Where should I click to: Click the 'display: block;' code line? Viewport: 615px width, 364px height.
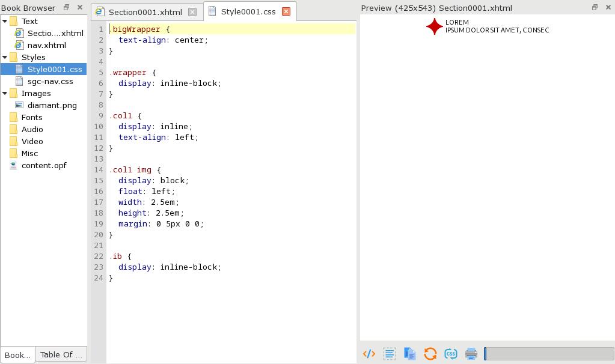pos(153,181)
